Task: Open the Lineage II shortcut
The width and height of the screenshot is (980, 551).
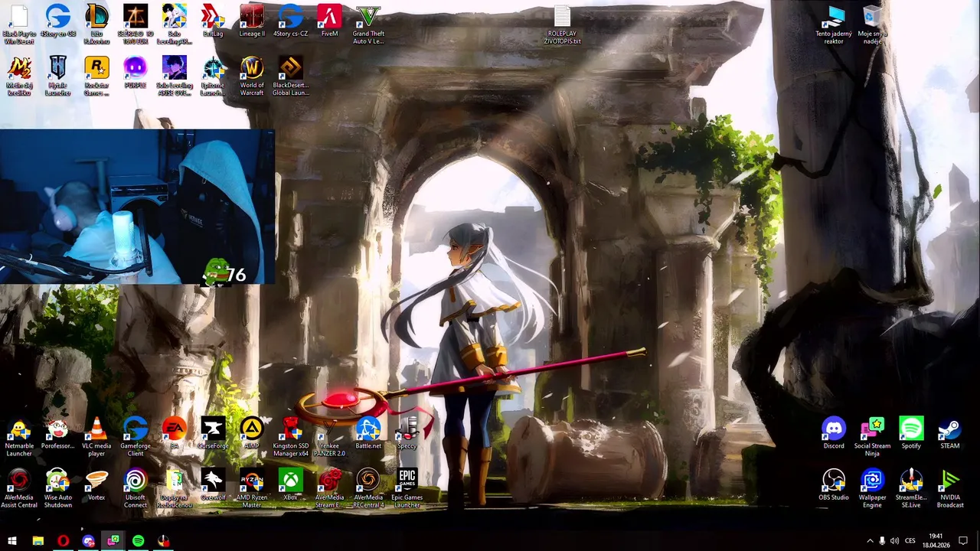Action: click(x=252, y=21)
